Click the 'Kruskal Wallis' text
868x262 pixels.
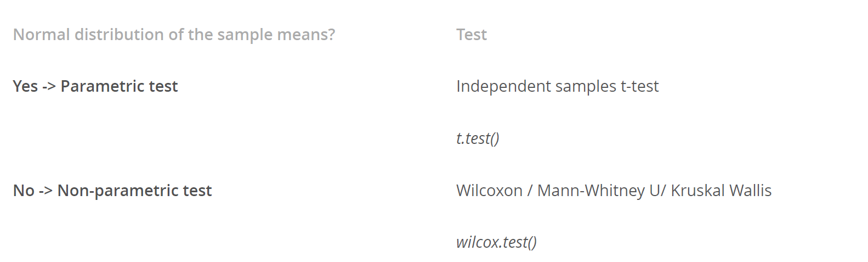721,191
